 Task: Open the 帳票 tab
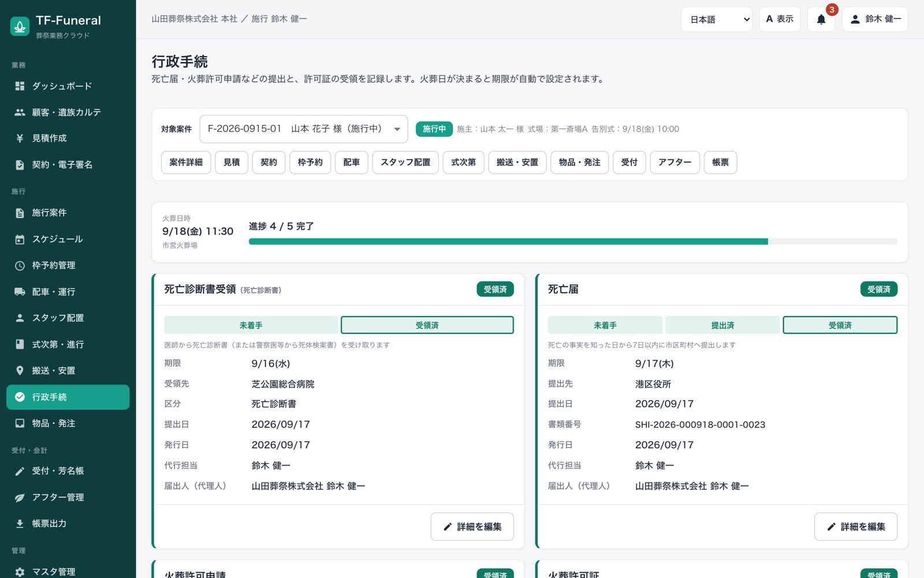[720, 162]
